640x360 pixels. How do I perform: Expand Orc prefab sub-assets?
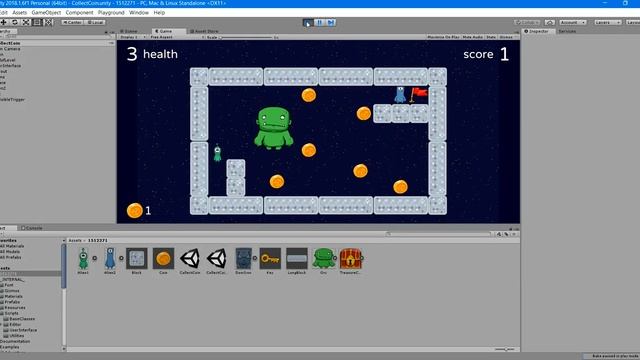[x=335, y=258]
